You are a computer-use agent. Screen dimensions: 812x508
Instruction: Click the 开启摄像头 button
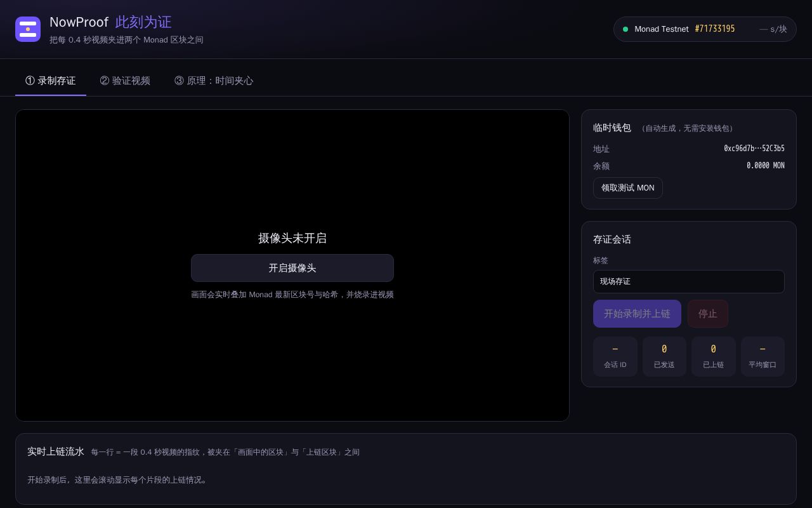click(x=292, y=268)
